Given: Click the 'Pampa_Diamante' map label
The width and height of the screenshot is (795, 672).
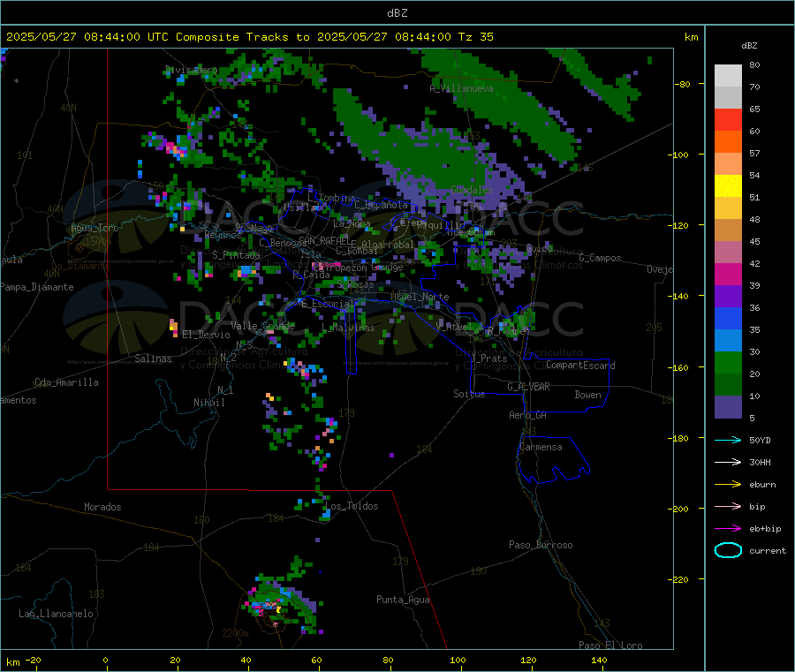Looking at the screenshot, I should click(37, 287).
